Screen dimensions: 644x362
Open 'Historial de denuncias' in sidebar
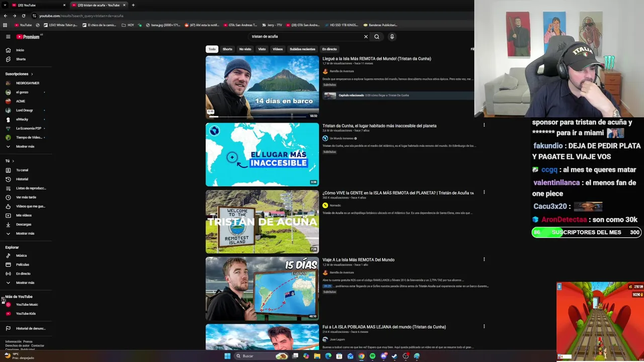[30, 328]
